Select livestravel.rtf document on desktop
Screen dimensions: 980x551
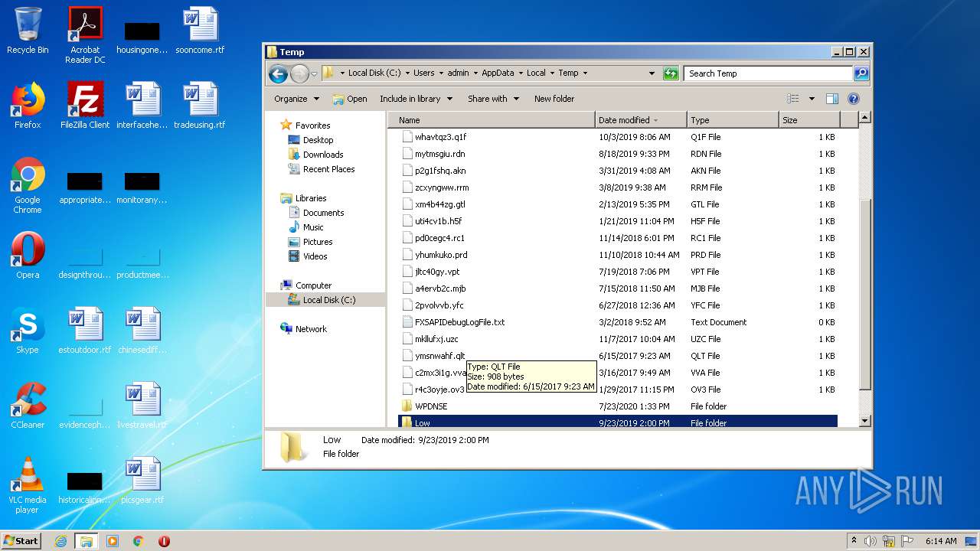click(x=142, y=406)
